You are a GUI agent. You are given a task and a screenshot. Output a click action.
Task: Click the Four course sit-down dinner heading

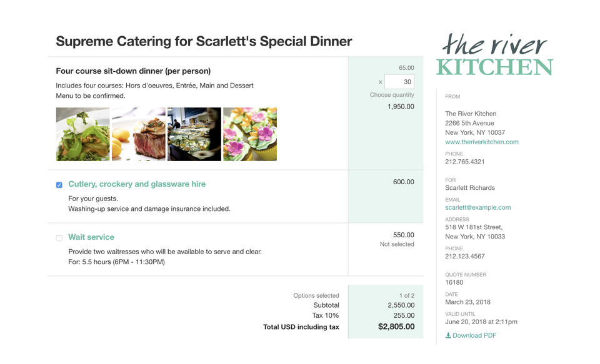133,71
